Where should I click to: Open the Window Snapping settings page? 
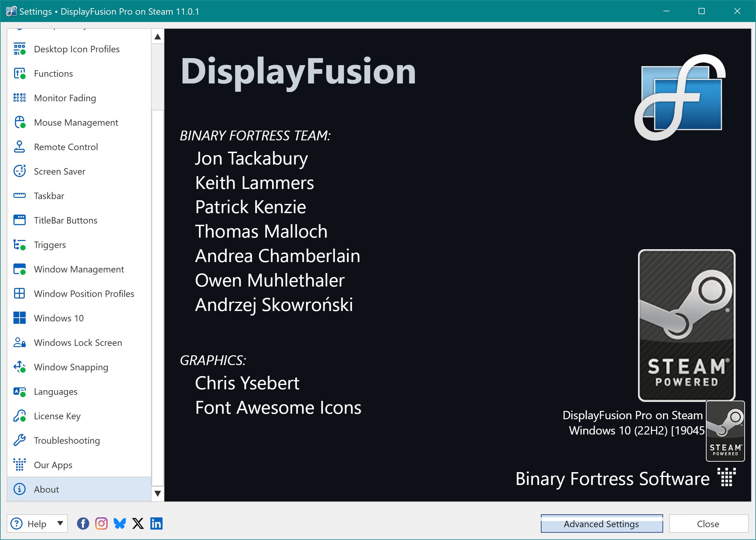pos(71,367)
